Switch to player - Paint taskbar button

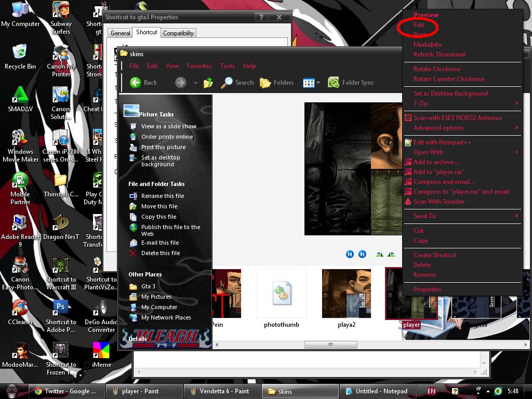[x=144, y=391]
